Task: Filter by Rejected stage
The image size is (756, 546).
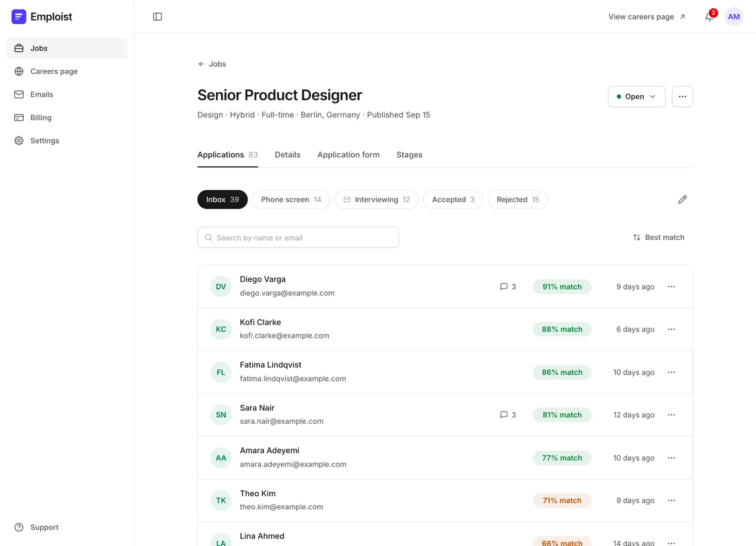Action: [x=518, y=200]
